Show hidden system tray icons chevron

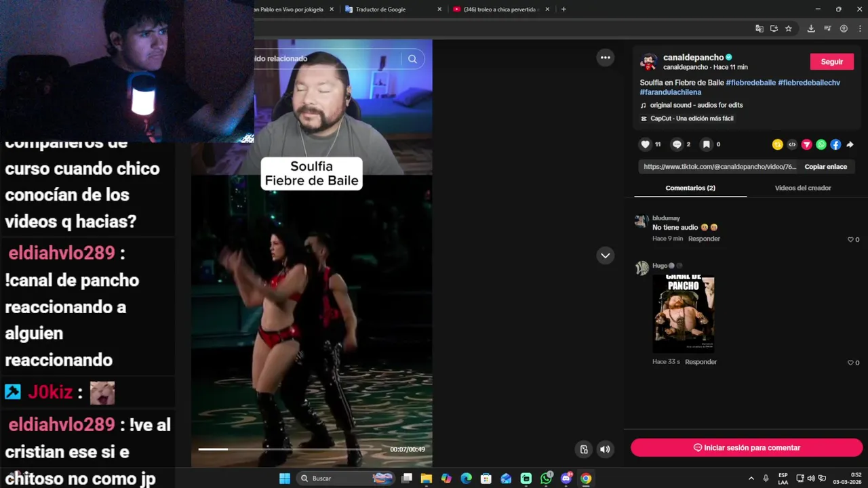751,479
